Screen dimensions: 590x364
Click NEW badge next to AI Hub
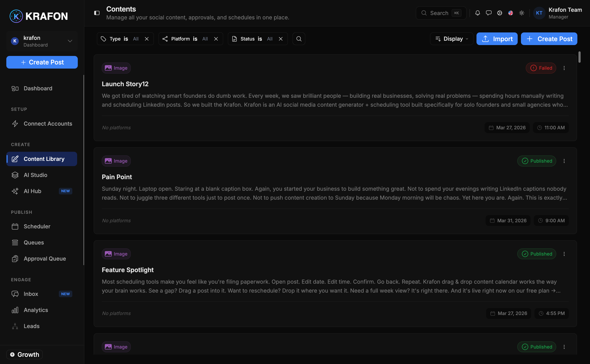tap(66, 191)
